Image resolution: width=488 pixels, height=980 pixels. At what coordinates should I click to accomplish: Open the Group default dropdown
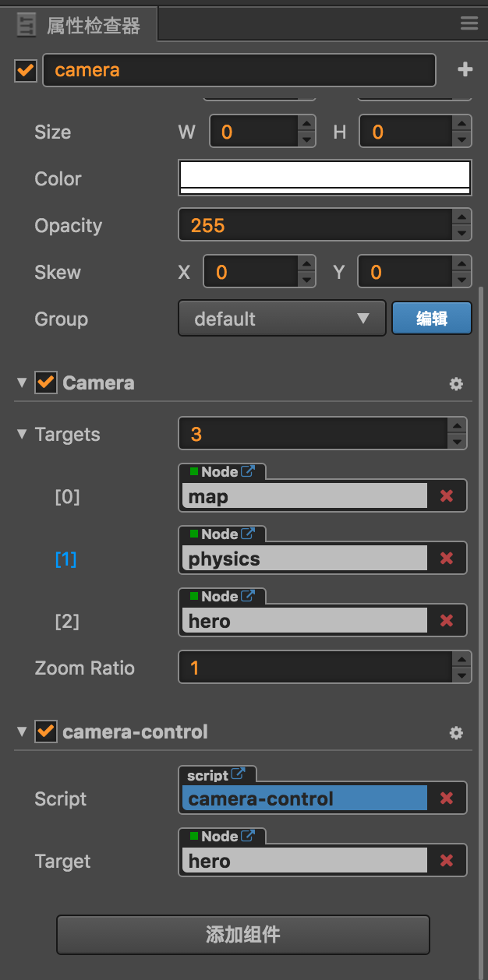tap(281, 319)
